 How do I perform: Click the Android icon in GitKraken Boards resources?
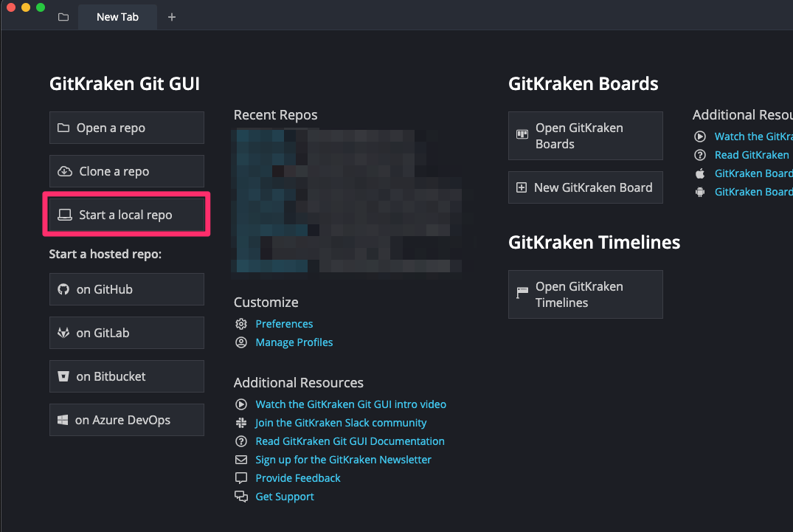tap(700, 192)
